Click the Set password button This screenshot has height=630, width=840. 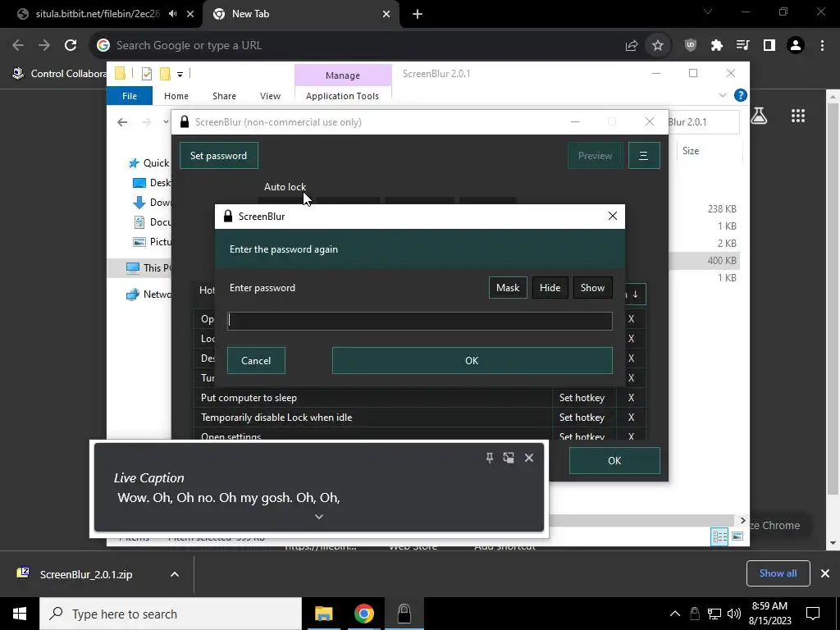pyautogui.click(x=218, y=155)
